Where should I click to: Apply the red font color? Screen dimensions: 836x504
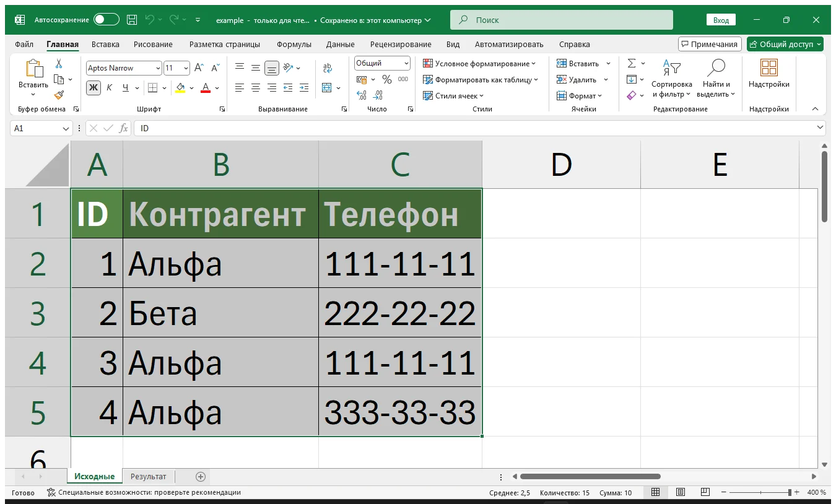tap(206, 88)
